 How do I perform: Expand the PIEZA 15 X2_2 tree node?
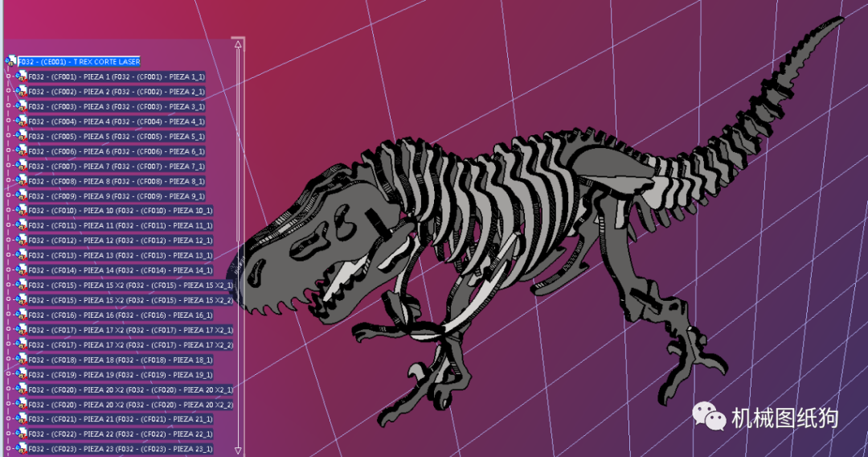[8, 299]
